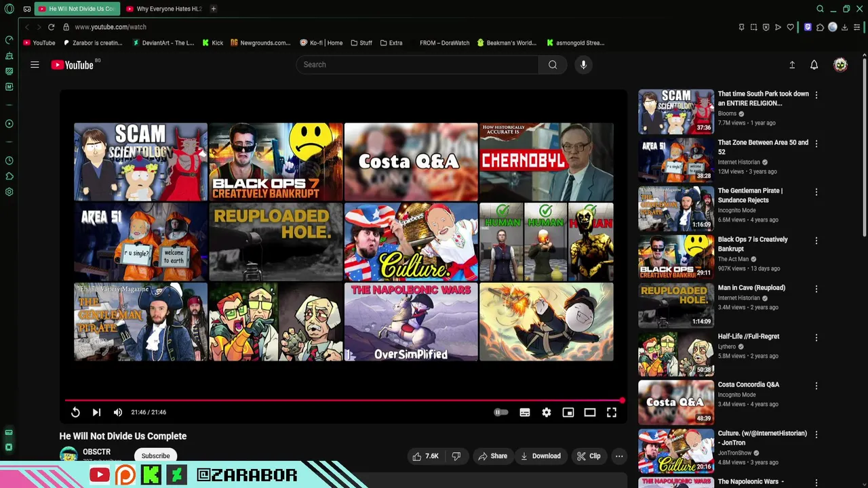Click the pin icon in address bar
Viewport: 868px width, 488px height.
pos(741,27)
